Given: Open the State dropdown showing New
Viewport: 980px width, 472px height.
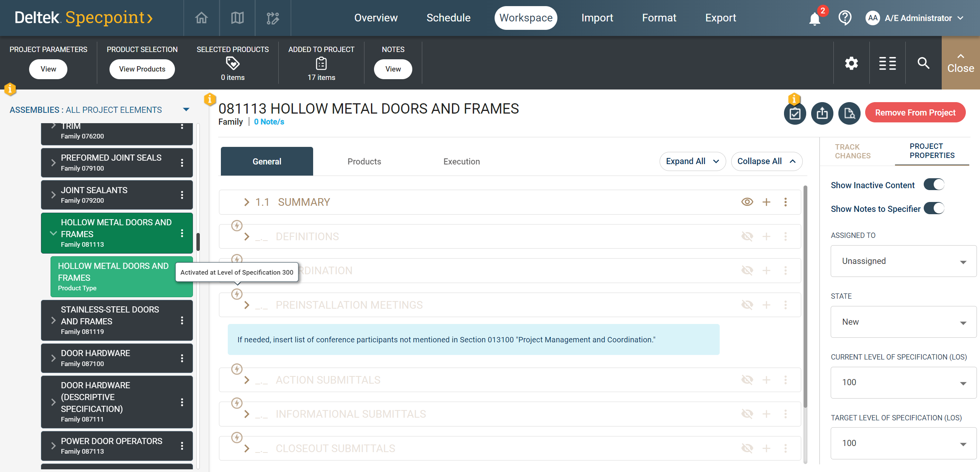Looking at the screenshot, I should point(903,322).
